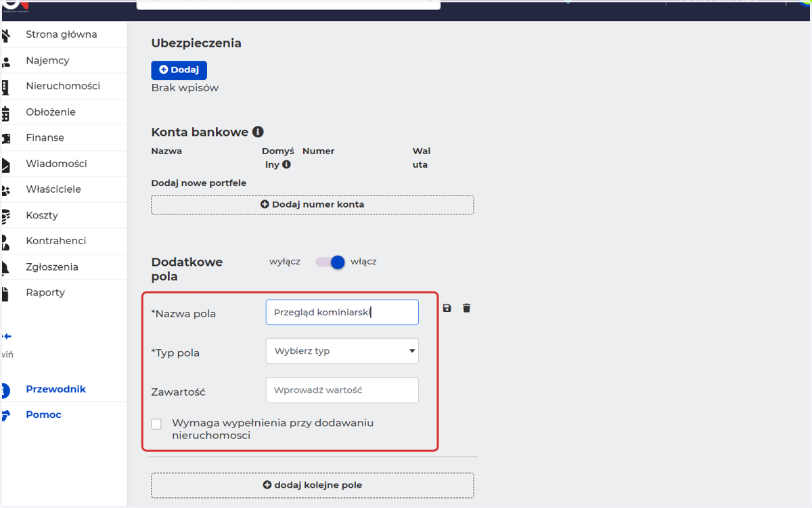
Task: Check 'Wymaga wypełnienia przy dodawaniu nieruchomości' box
Action: (156, 423)
